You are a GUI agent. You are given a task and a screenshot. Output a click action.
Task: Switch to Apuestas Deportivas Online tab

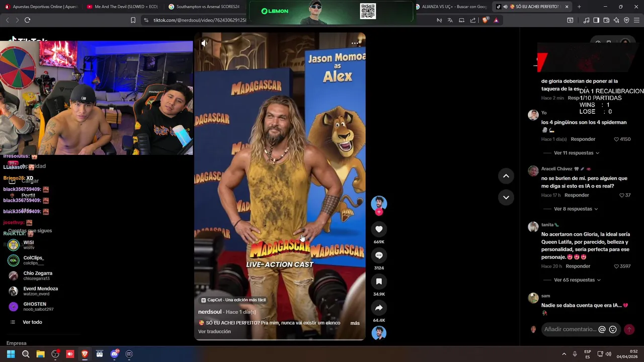coord(41,7)
